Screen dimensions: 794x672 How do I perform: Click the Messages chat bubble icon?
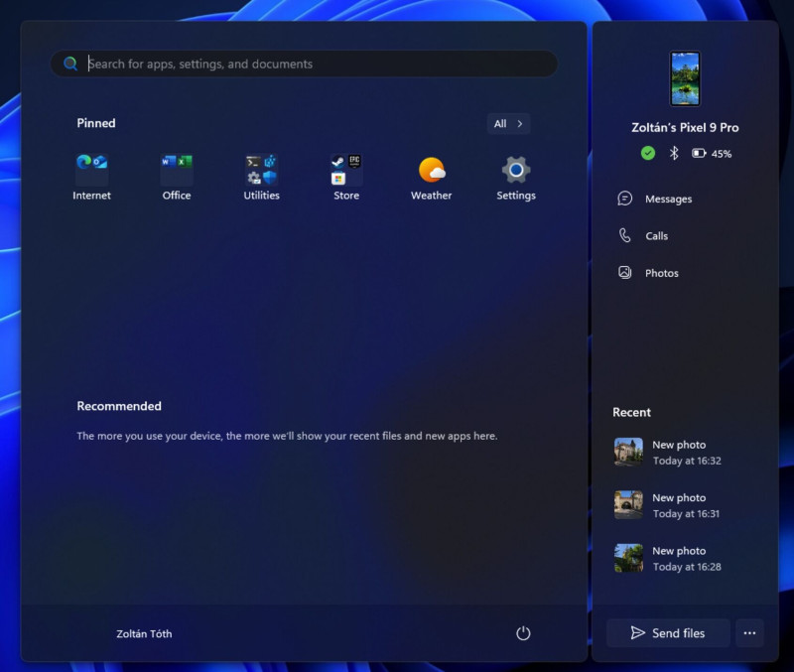[625, 199]
